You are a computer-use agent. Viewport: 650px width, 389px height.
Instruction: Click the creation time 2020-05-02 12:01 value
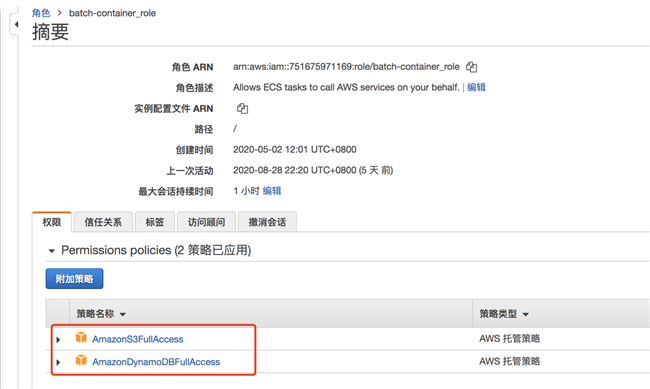295,149
